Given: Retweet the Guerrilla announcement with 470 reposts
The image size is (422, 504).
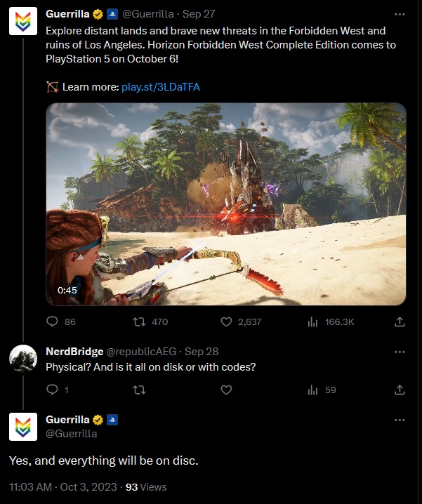Looking at the screenshot, I should 140,321.
